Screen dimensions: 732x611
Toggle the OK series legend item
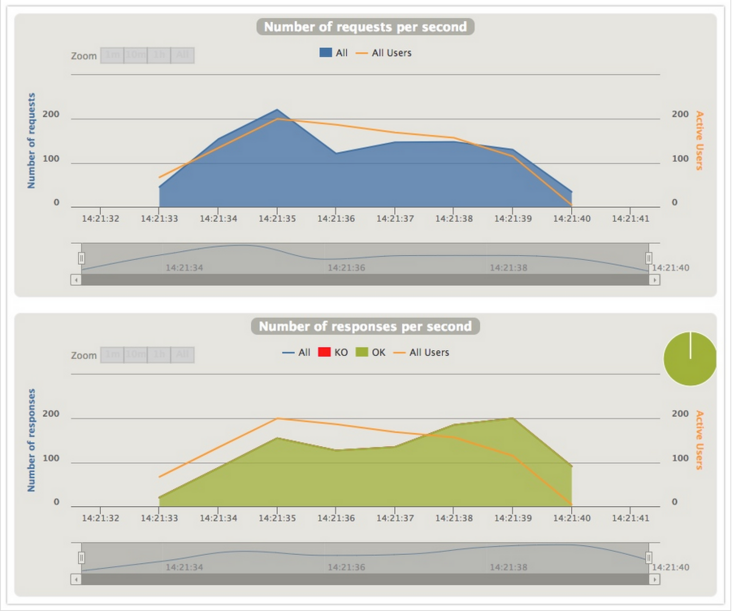(x=371, y=352)
